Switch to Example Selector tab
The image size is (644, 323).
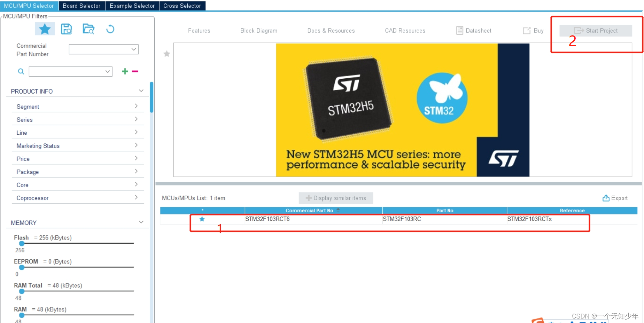click(x=132, y=6)
